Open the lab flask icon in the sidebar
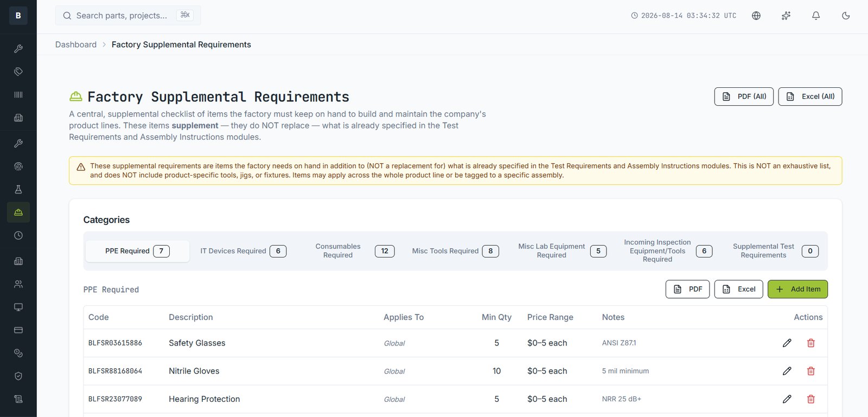This screenshot has width=868, height=417. pos(18,189)
